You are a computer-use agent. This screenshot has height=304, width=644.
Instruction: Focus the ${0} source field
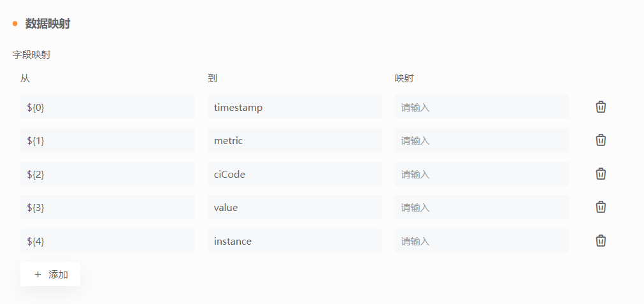(x=108, y=107)
